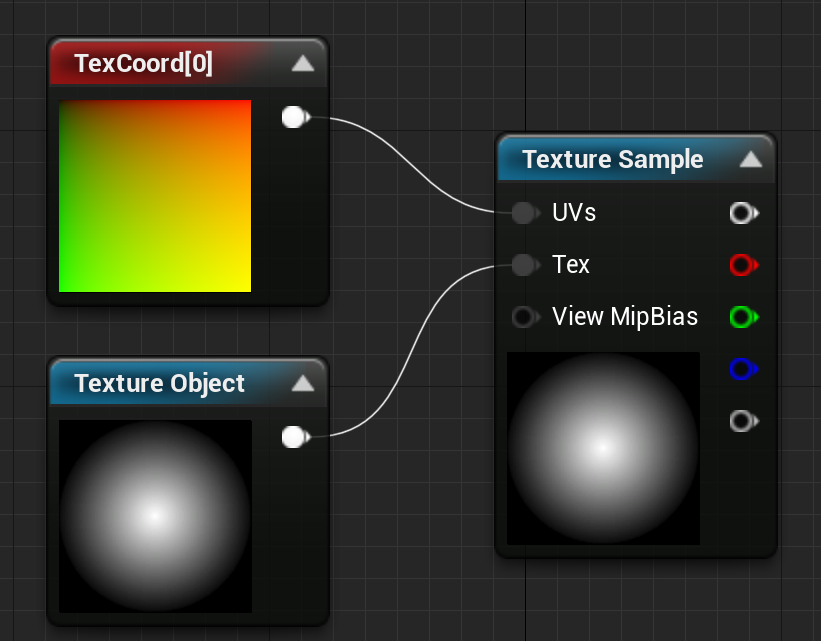The width and height of the screenshot is (821, 641).
Task: Select the Texture Object node title
Action: click(x=159, y=384)
